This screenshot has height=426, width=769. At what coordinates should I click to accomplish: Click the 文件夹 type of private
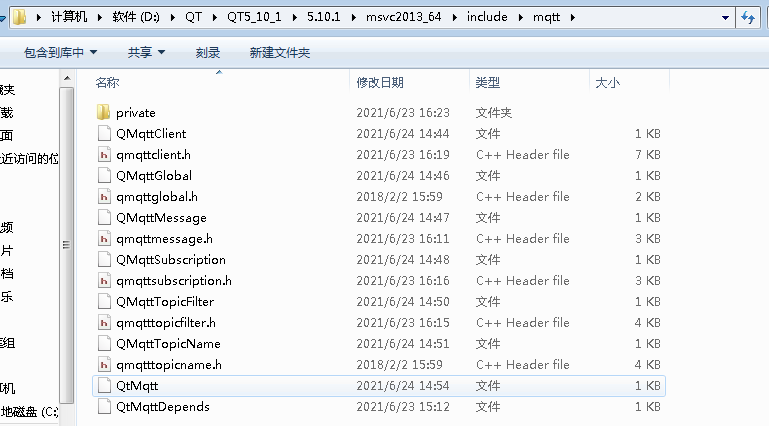(x=493, y=113)
